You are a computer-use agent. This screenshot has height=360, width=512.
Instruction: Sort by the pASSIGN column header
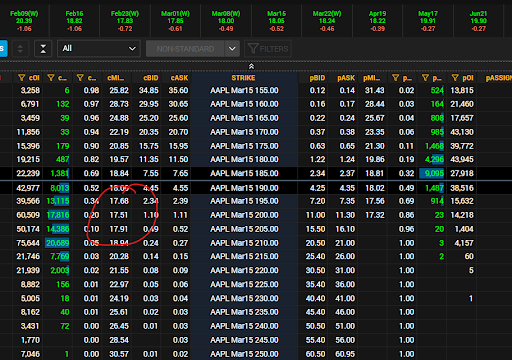click(x=498, y=78)
